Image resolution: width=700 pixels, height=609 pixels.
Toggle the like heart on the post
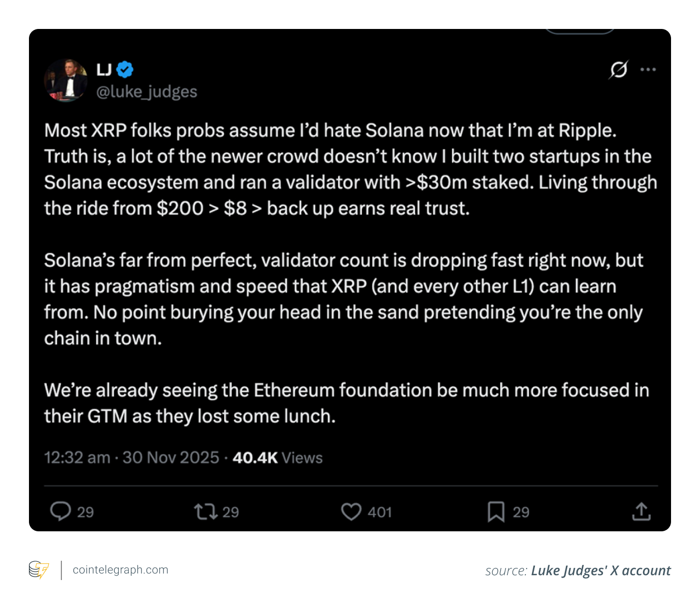352,512
